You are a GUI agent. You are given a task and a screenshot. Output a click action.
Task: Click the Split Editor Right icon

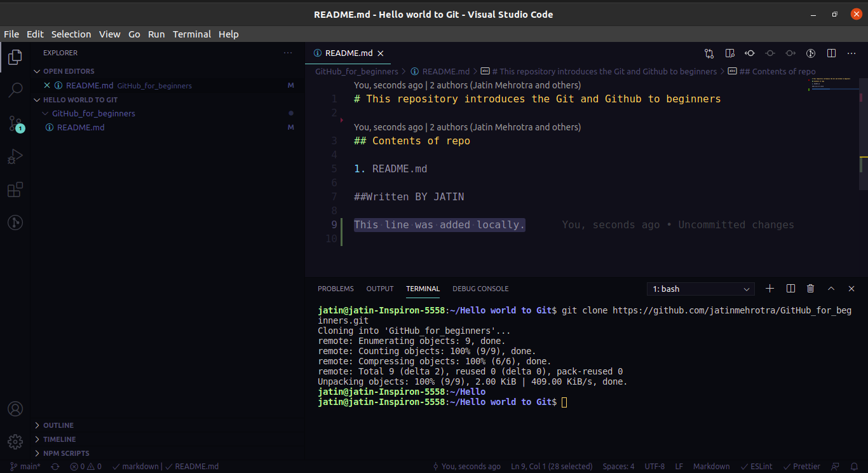(x=831, y=53)
